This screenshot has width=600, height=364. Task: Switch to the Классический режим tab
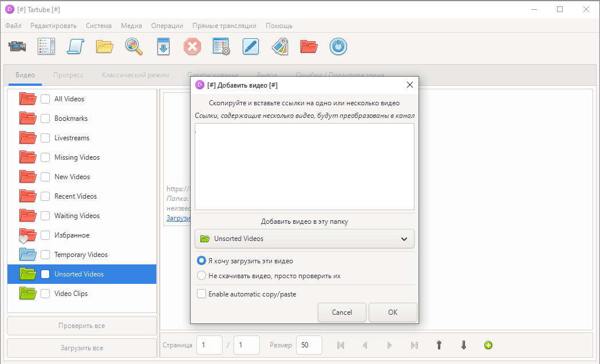pyautogui.click(x=136, y=75)
